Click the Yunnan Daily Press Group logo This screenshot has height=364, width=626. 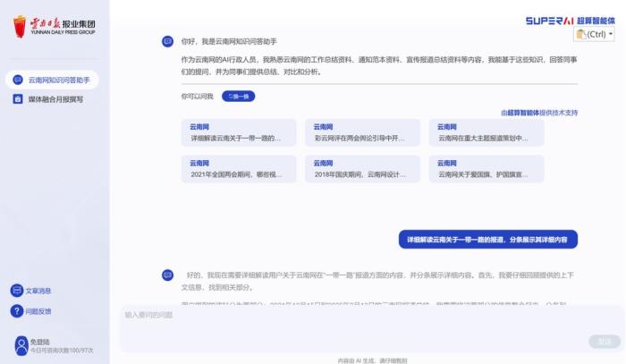(x=55, y=26)
